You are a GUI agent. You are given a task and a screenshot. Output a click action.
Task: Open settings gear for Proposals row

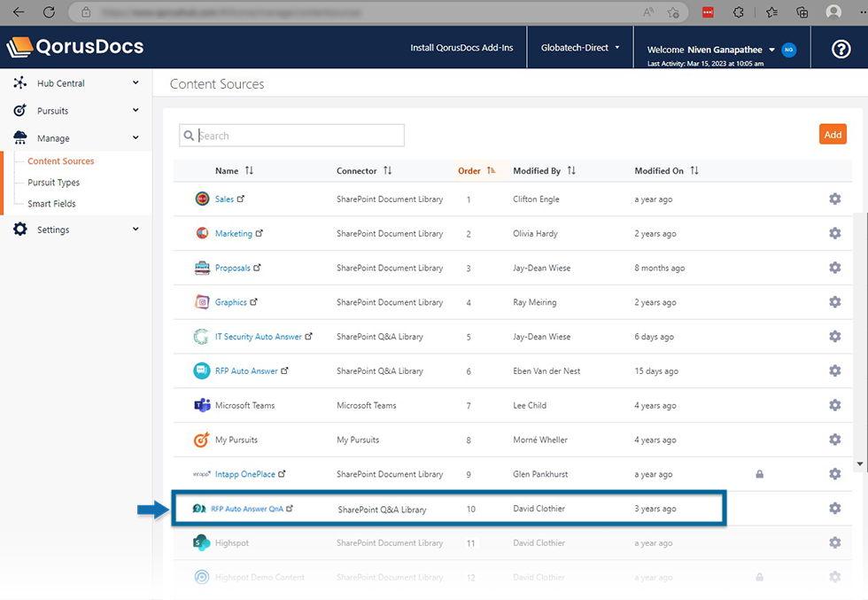(x=834, y=268)
